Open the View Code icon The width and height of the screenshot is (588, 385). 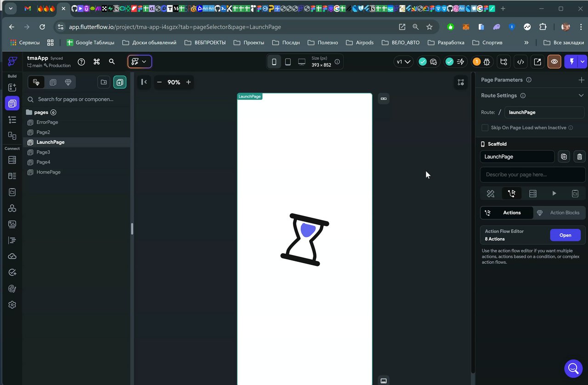pos(520,62)
